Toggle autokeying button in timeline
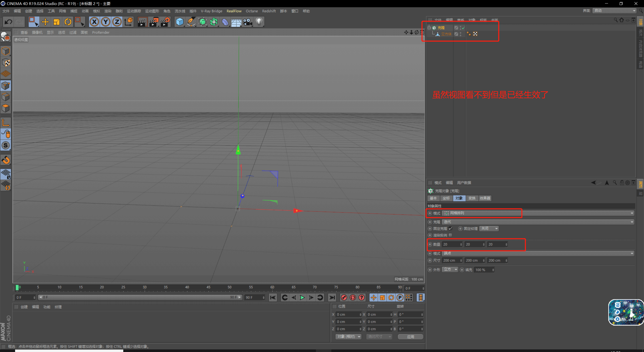 click(353, 298)
